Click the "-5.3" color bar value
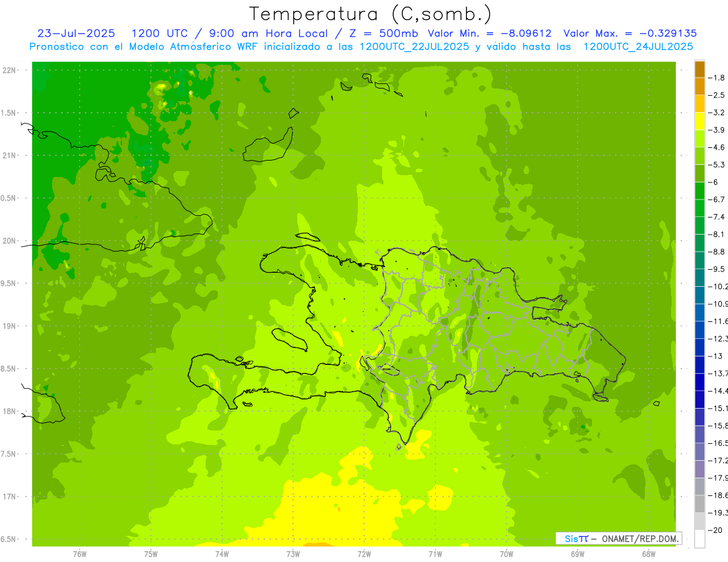Screen dimensions: 728x562 (717, 165)
